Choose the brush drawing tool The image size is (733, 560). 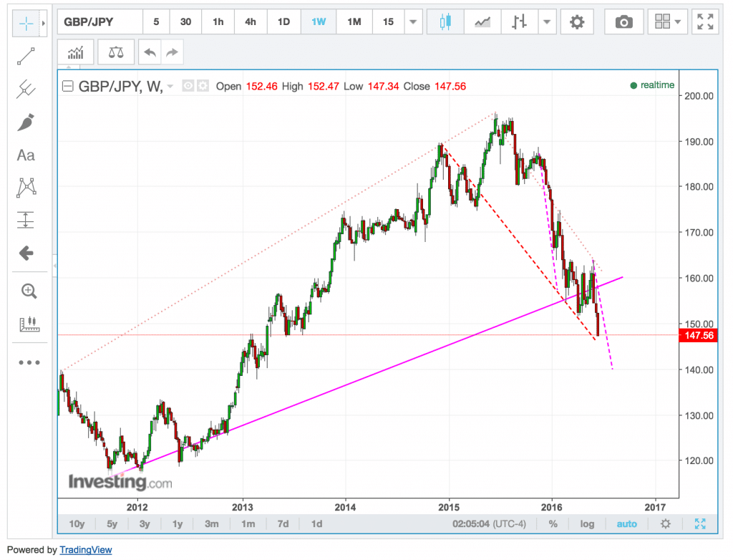pos(26,122)
